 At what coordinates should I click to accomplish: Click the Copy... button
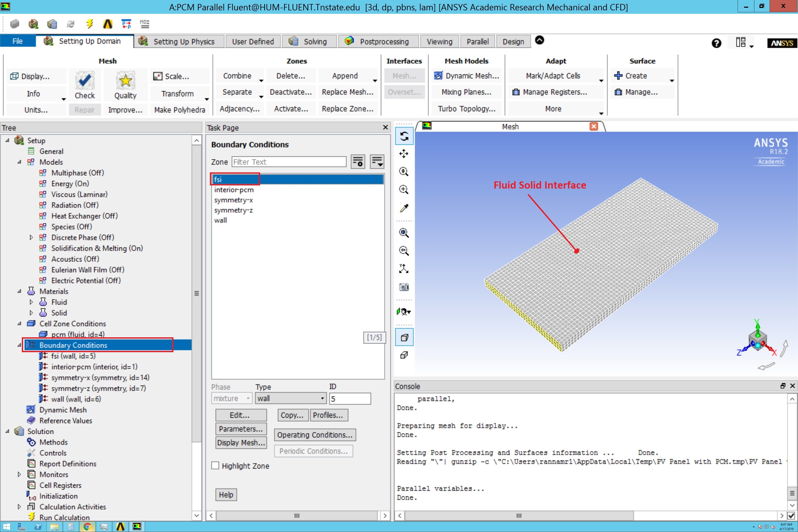coord(293,415)
